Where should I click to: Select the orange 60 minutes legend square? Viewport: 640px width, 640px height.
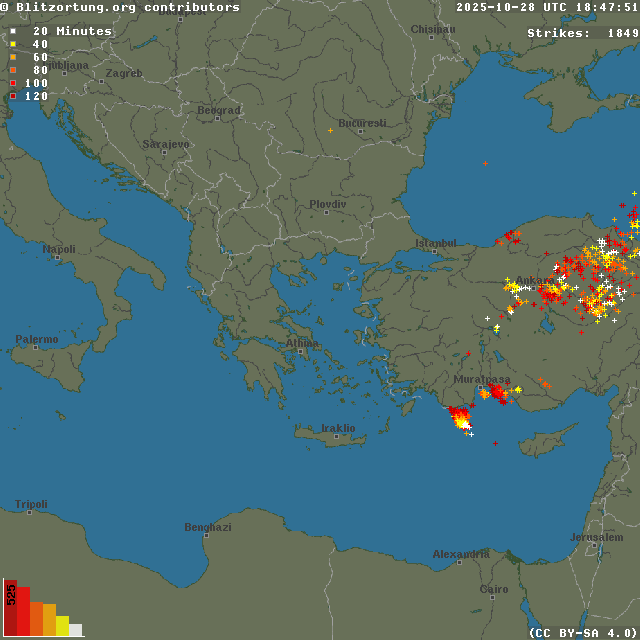13,57
